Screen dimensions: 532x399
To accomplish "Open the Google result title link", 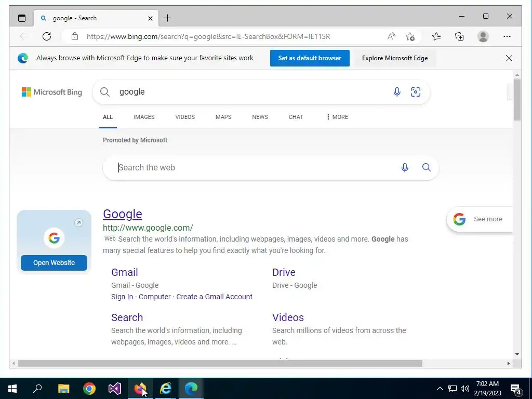I will tap(123, 214).
